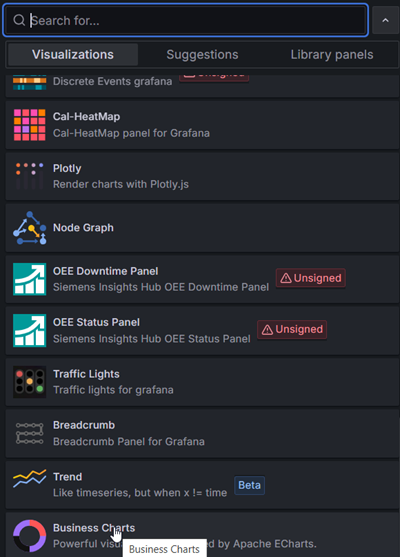Screen dimensions: 400x557
Task: Pick the Node Graph icon
Action: pyautogui.click(x=29, y=228)
